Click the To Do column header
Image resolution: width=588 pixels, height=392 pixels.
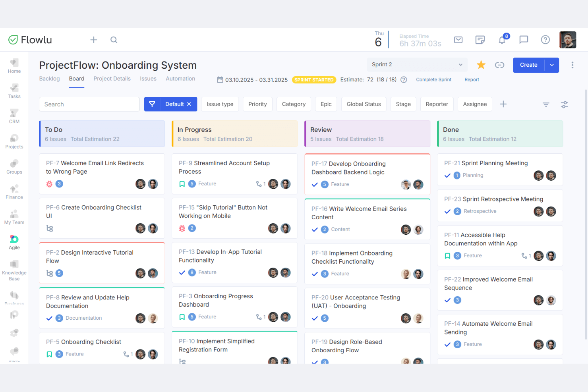[102, 134]
